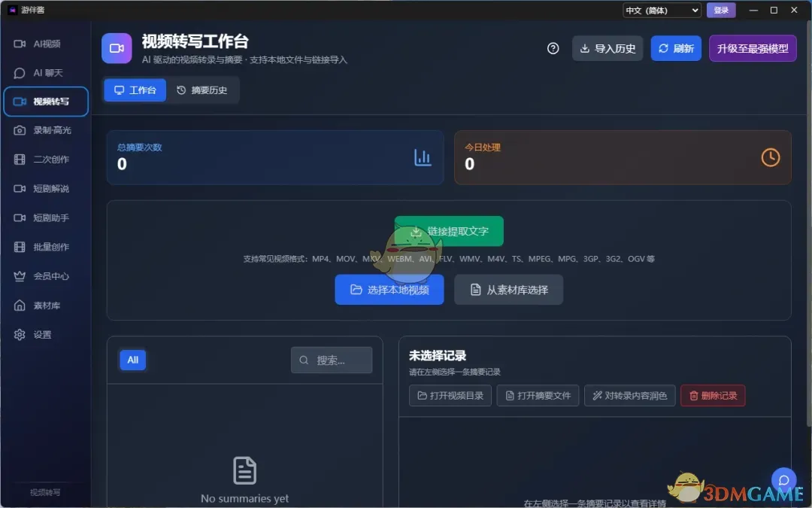
Task: Open the 二次创作 panel
Action: click(x=45, y=160)
